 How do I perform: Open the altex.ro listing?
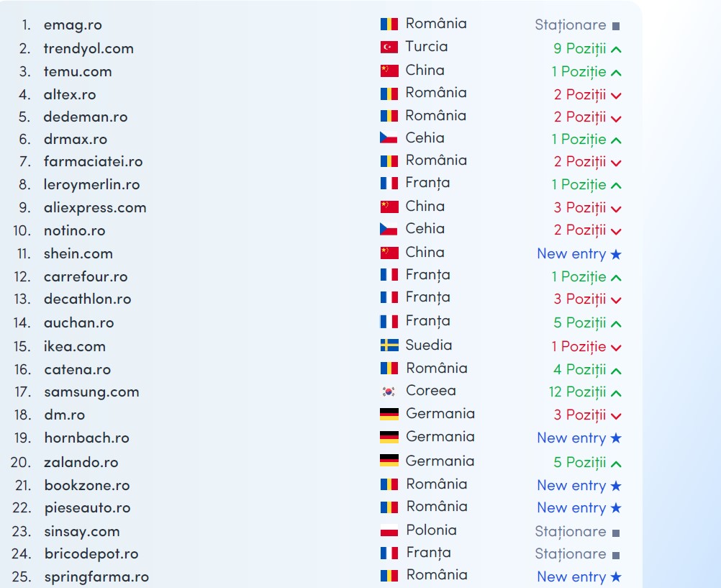click(70, 94)
